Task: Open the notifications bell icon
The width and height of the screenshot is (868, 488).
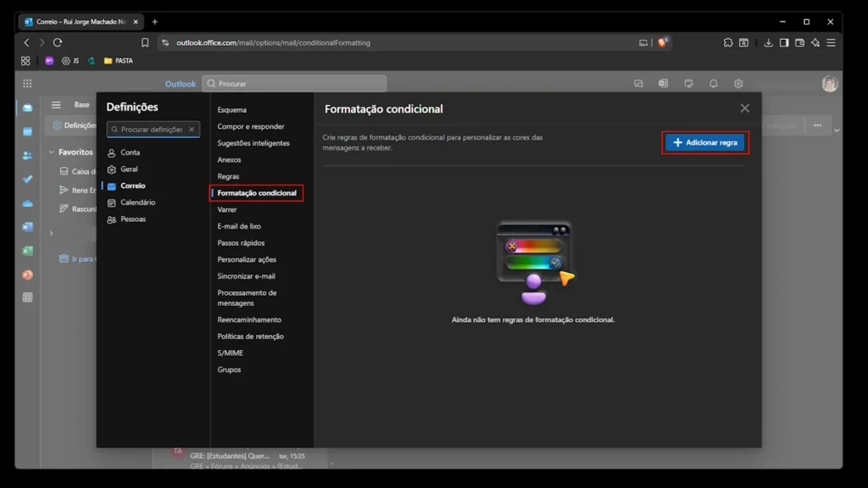Action: [x=713, y=84]
